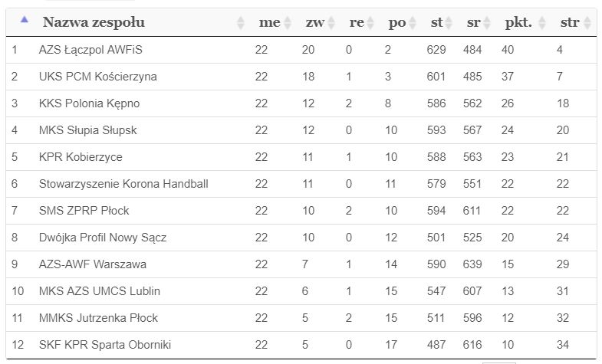Click sort arrows beside pkt. header
Screen dimensions: 602x364
(x=542, y=23)
